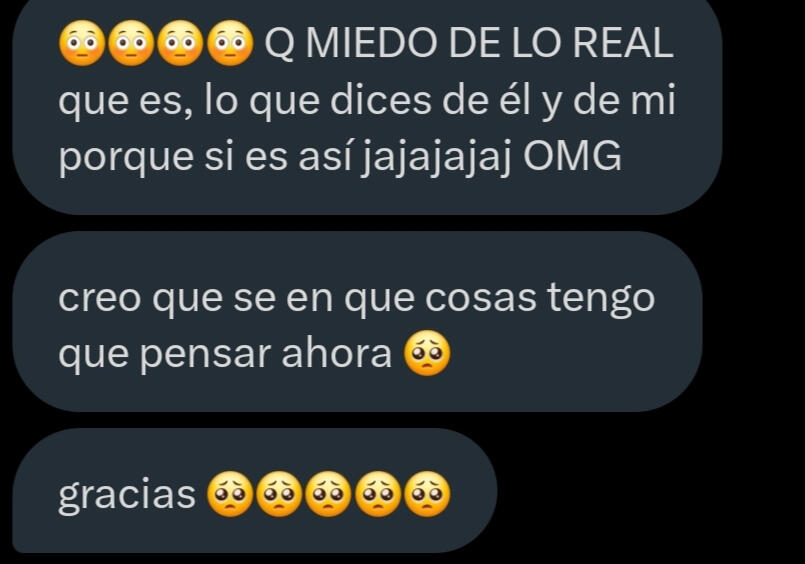Click the word 'gracias' in last message
Image resolution: width=805 pixels, height=564 pixels.
tap(127, 495)
